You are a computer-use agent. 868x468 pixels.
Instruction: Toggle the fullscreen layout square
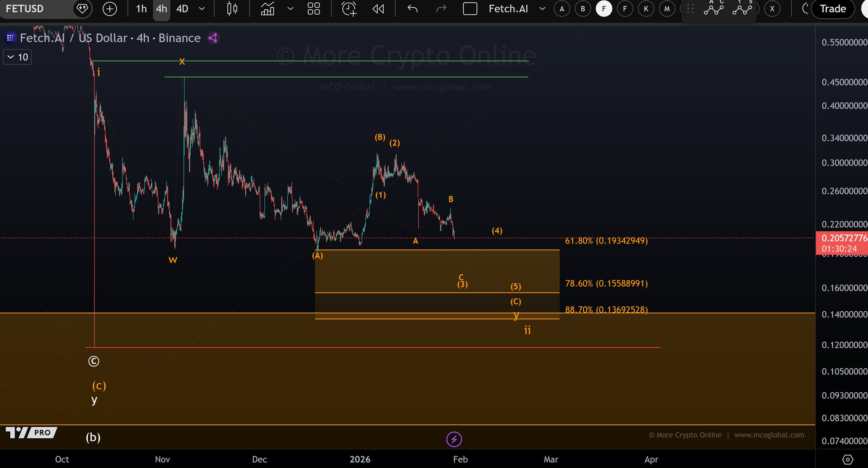tap(470, 9)
